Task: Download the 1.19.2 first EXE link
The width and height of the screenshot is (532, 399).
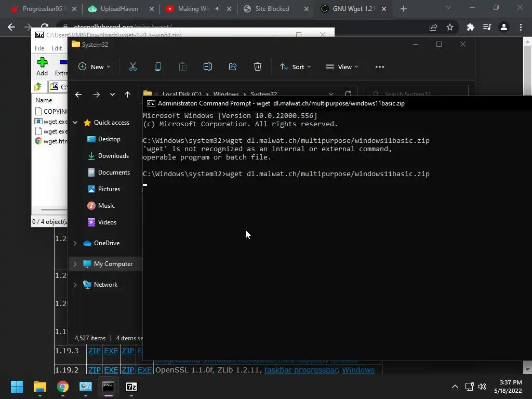Action: pyautogui.click(x=111, y=370)
